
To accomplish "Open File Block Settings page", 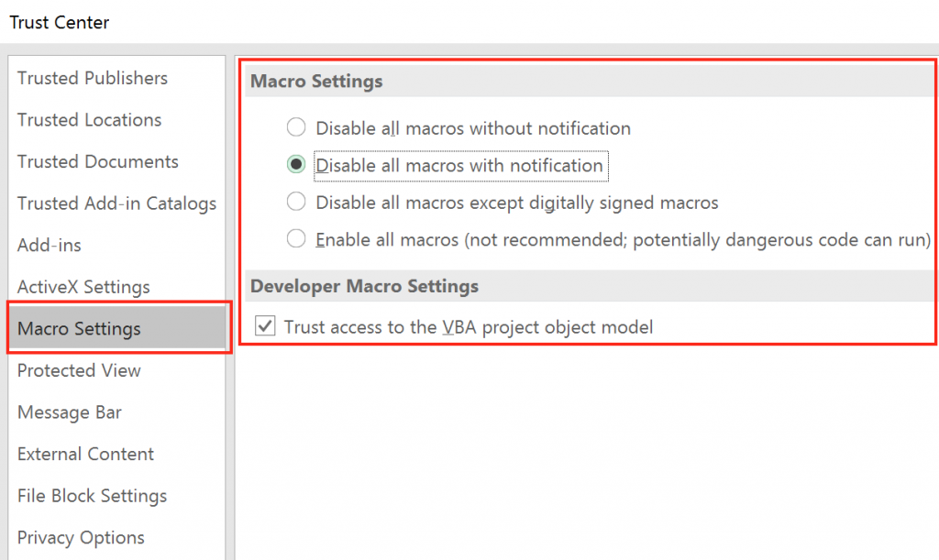I will [92, 495].
